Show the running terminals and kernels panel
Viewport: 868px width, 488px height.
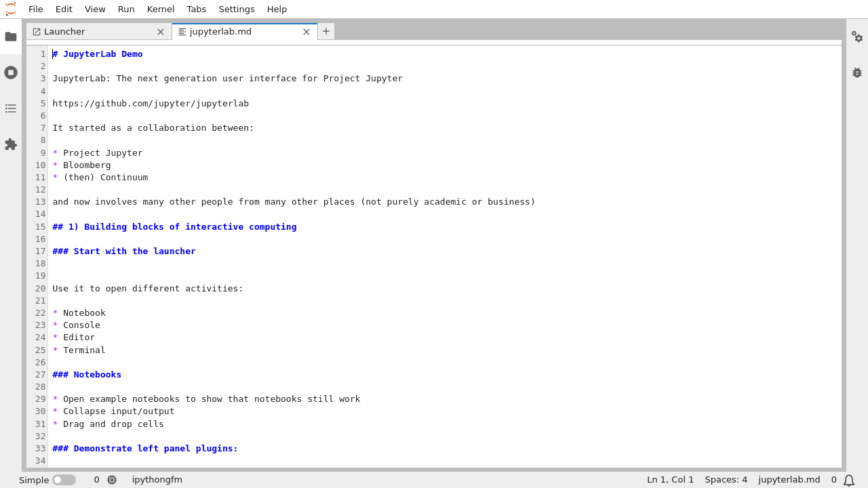(11, 72)
